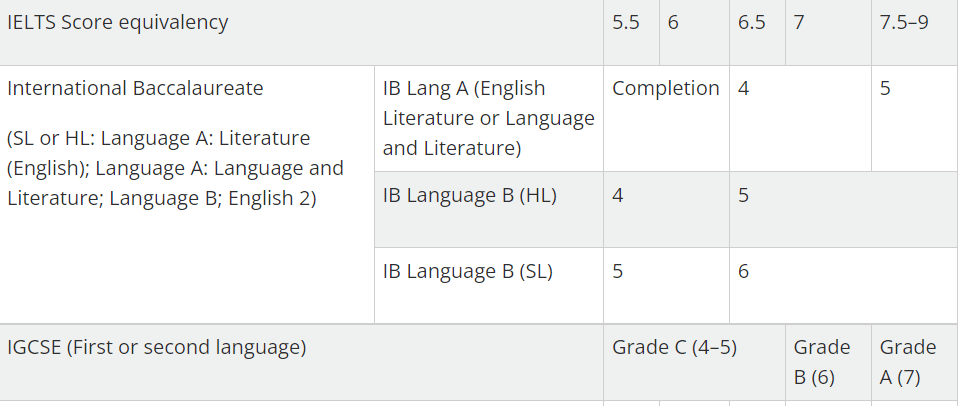Click the Grade A (7) cell
Viewport: 958px width, 406px height.
click(915, 363)
